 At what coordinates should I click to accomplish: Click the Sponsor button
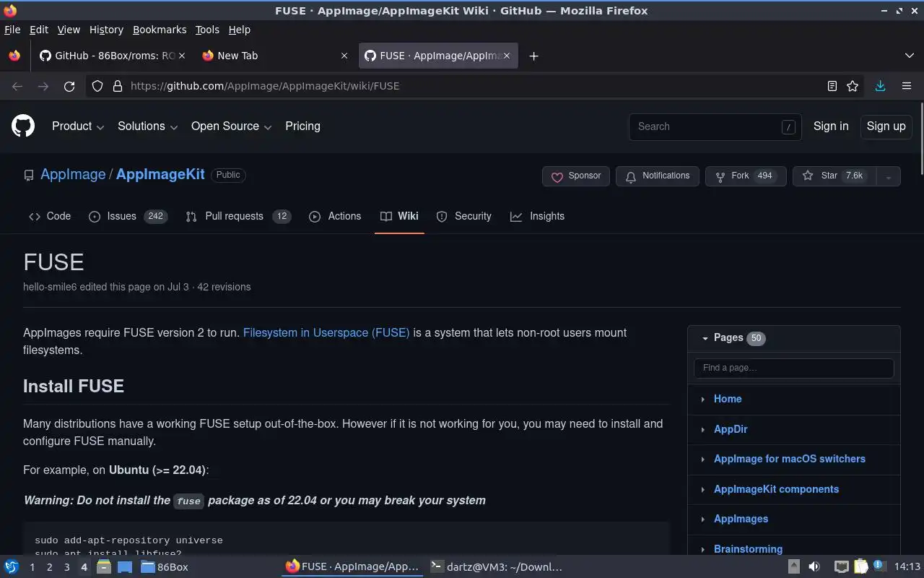(x=576, y=176)
